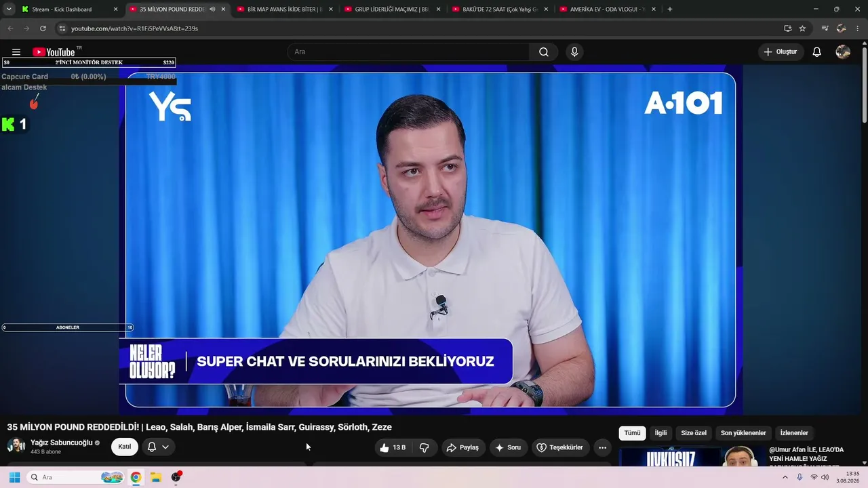Click the Soru ask button
This screenshot has height=488, width=868.
508,447
